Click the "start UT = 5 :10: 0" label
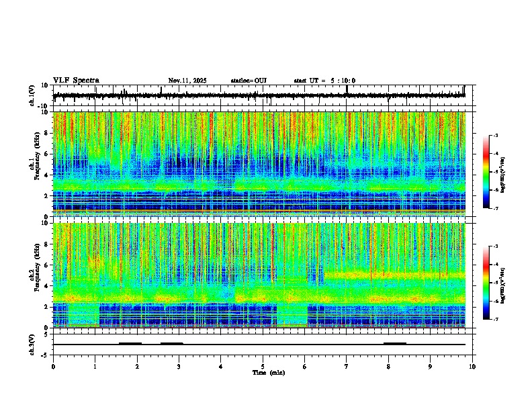The image size is (532, 411). 324,81
